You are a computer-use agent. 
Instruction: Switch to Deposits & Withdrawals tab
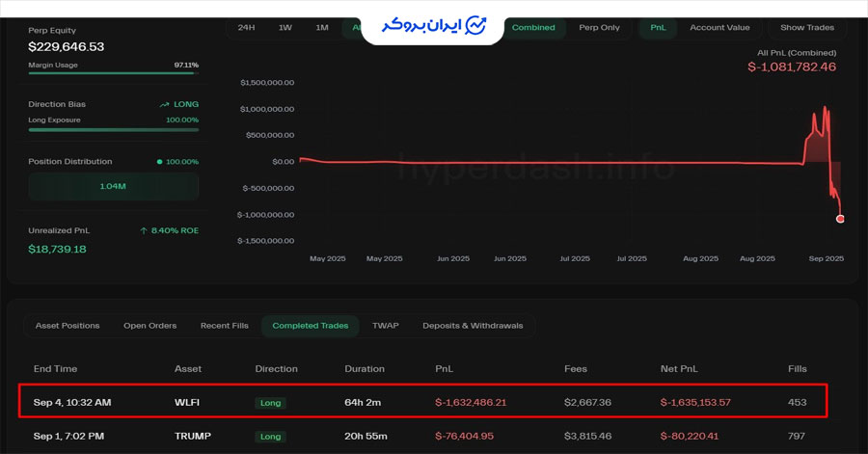(x=473, y=326)
